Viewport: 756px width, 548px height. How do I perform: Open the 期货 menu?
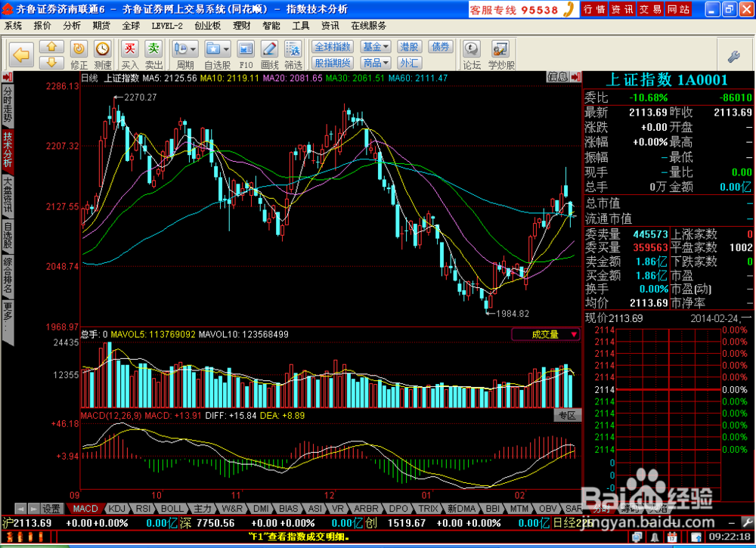(101, 26)
